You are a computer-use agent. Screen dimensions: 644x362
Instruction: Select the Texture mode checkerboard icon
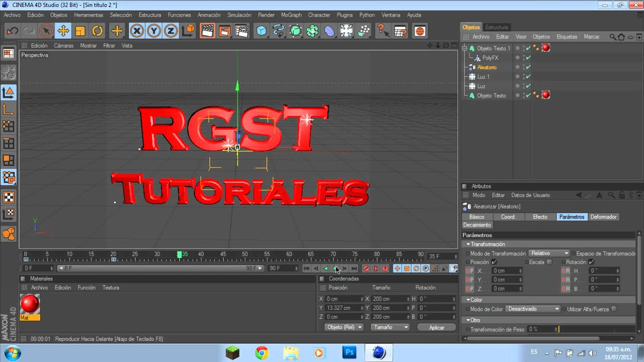(9, 197)
